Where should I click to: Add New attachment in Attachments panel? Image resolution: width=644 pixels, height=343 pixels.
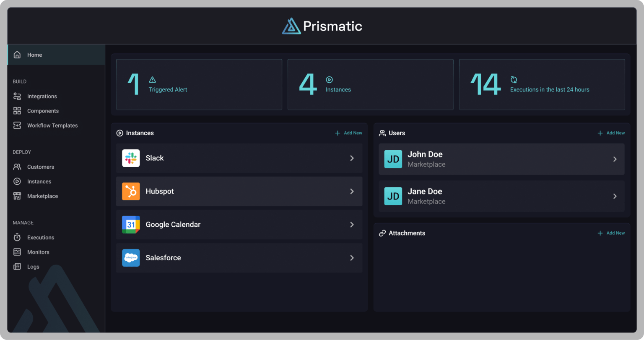click(x=611, y=233)
